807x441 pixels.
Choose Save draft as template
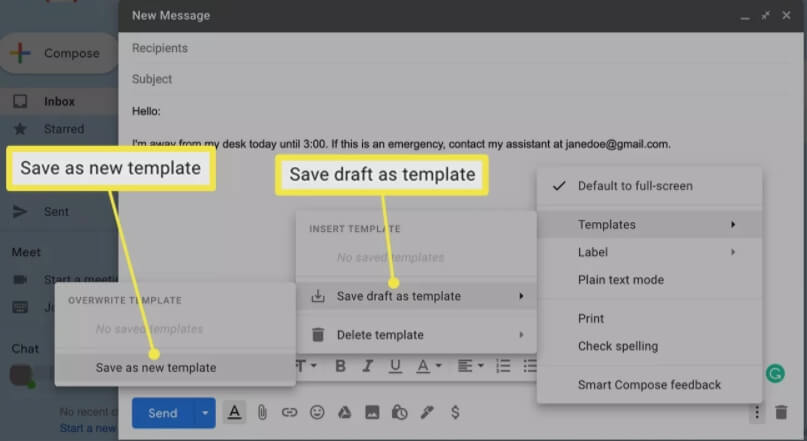[x=416, y=296]
